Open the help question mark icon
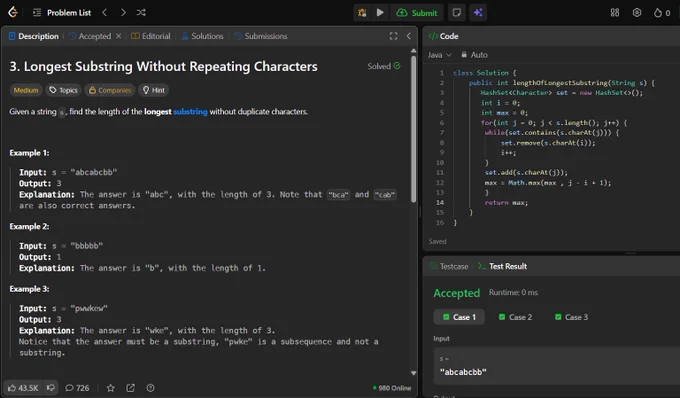The height and width of the screenshot is (398, 680). [150, 388]
